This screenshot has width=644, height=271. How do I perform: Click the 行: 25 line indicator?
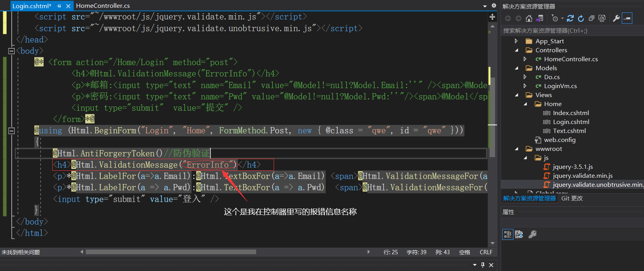pyautogui.click(x=391, y=252)
